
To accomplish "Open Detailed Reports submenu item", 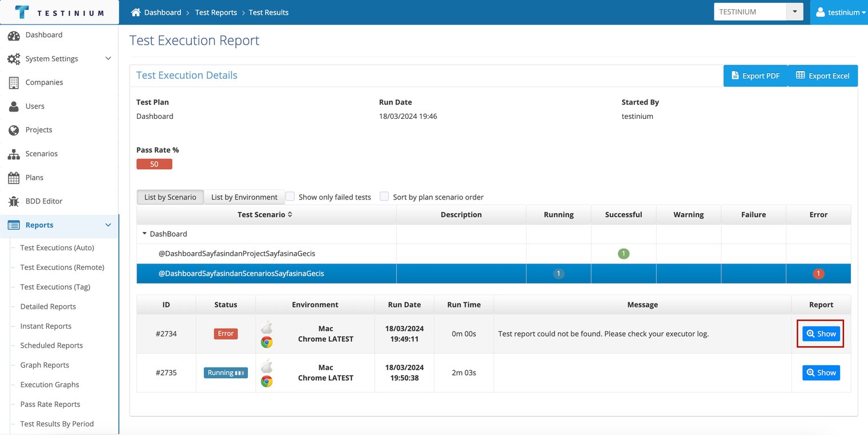I will [x=48, y=306].
